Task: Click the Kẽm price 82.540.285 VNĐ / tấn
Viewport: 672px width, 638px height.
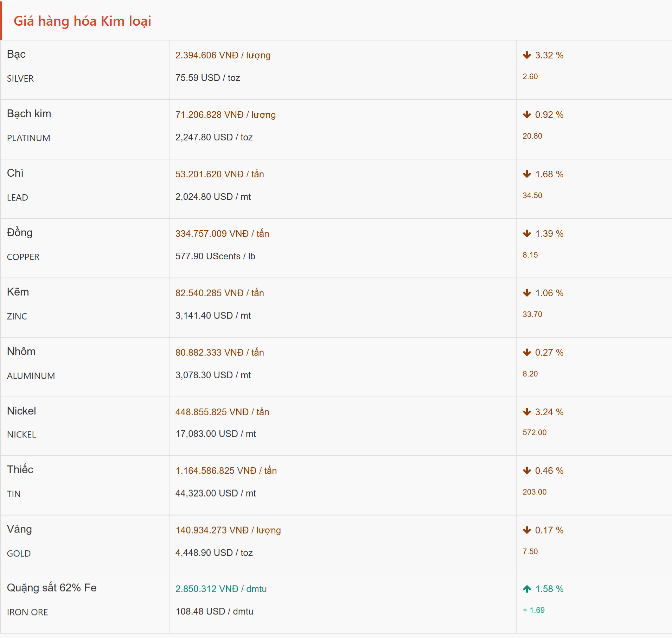Action: coord(219,293)
